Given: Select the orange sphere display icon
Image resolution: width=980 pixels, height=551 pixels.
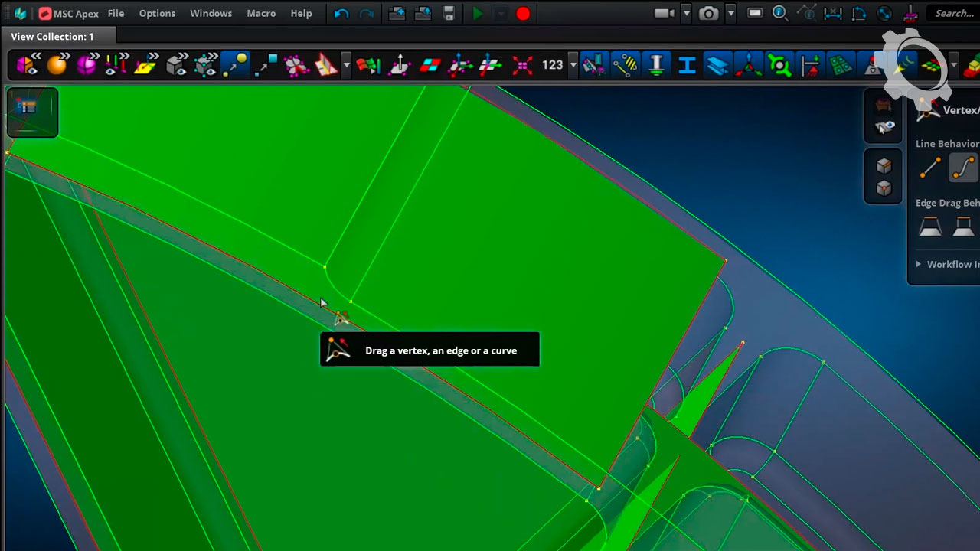Looking at the screenshot, I should [x=57, y=66].
